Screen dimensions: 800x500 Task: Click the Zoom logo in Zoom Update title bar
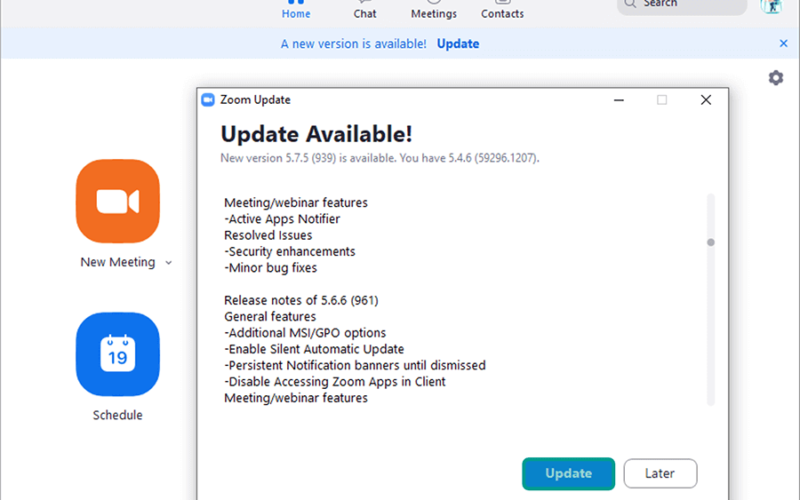pyautogui.click(x=208, y=100)
